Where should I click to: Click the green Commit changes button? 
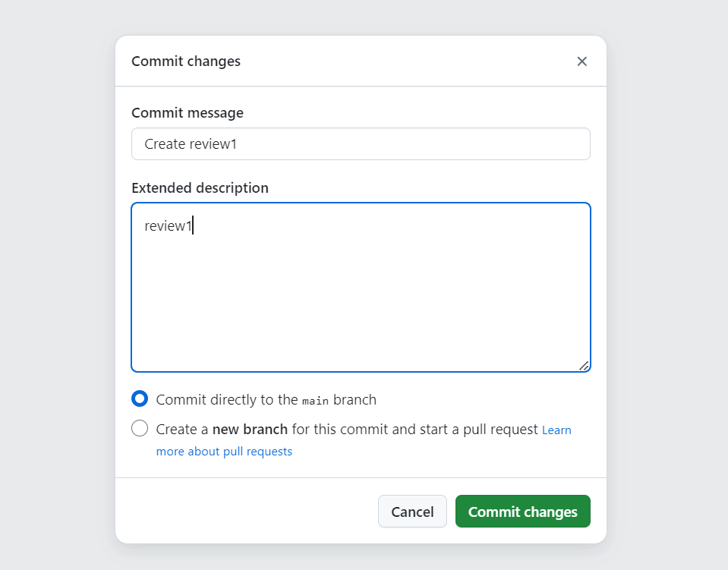522,512
